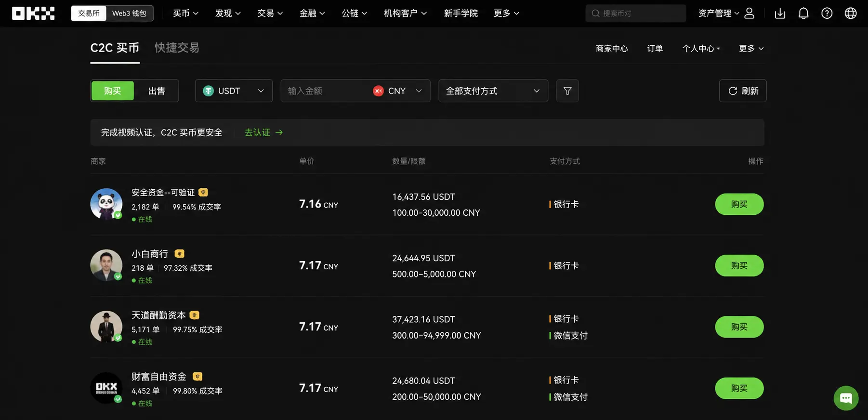Click the 刷新 refresh button
The width and height of the screenshot is (868, 420).
[x=743, y=91]
